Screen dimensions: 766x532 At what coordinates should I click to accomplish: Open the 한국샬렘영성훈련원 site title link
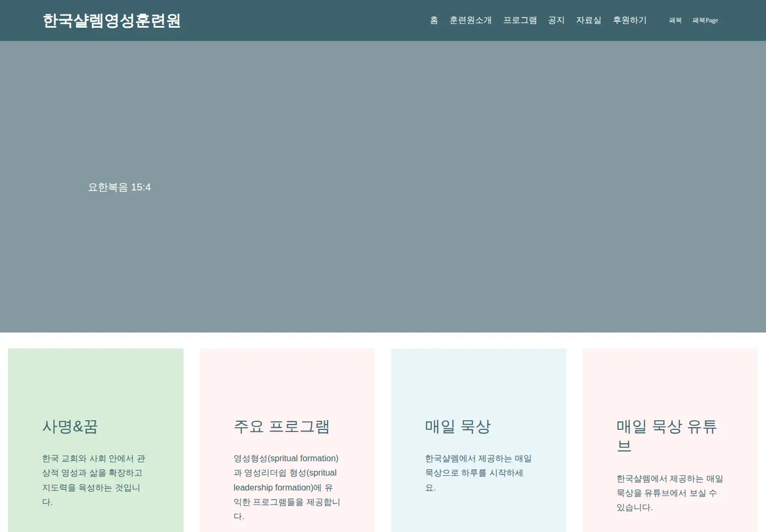point(112,21)
